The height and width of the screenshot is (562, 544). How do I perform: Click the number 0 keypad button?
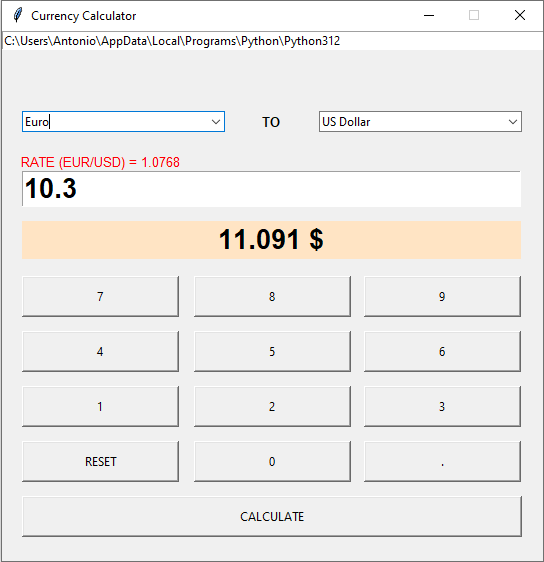272,461
